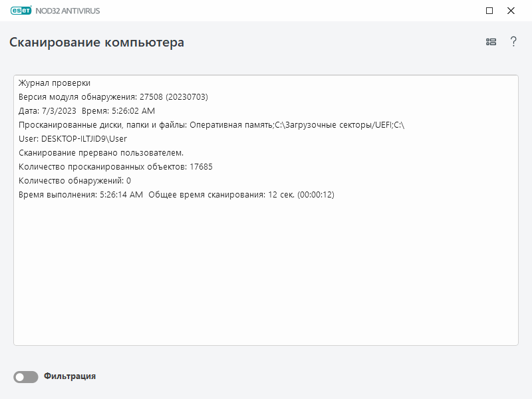Viewport: 532px width, 399px height.
Task: Select the Количество обнаружений: 0 line
Action: (75, 181)
